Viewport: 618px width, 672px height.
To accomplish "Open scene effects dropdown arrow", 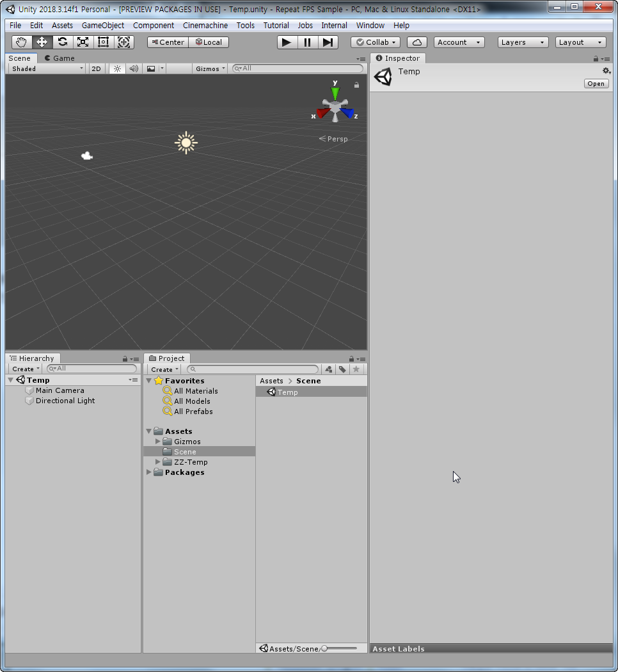I will point(162,68).
